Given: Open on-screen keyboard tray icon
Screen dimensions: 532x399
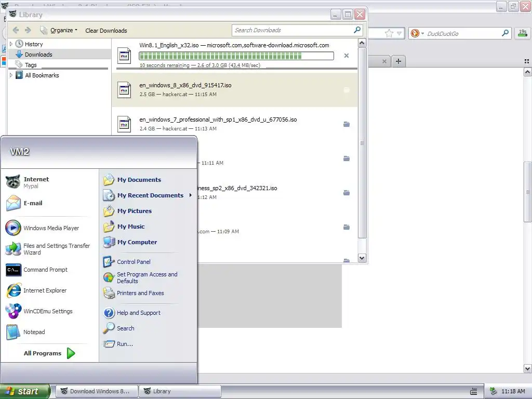Looking at the screenshot, I should (474, 392).
